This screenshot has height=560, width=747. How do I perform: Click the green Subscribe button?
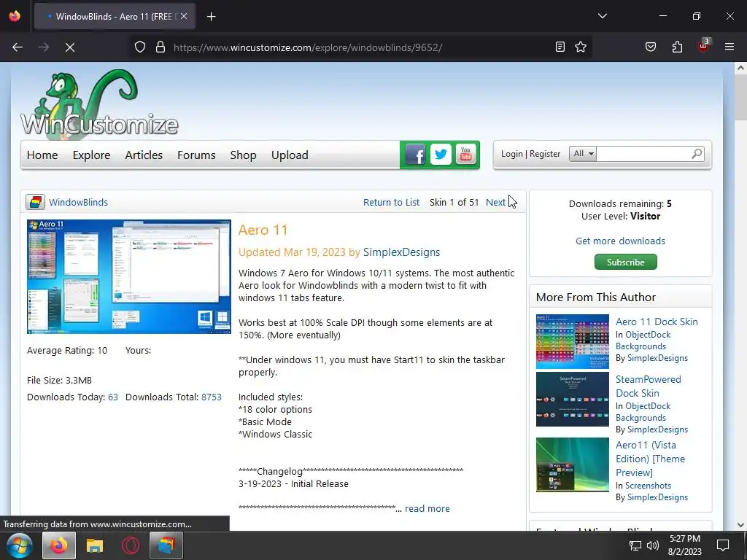(x=625, y=262)
